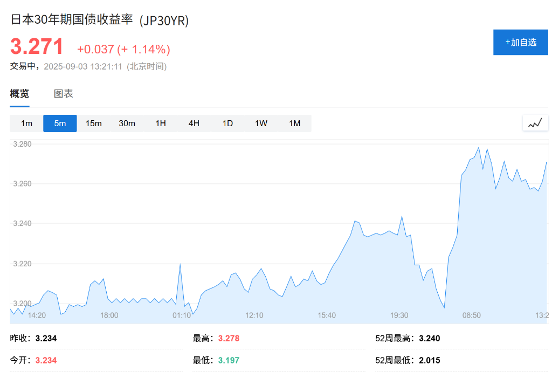
Task: Pick the 4H timeframe button
Action: pos(194,123)
